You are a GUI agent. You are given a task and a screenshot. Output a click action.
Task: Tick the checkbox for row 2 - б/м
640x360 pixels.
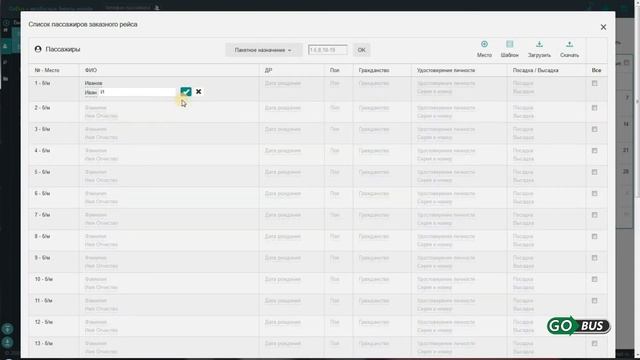click(594, 108)
